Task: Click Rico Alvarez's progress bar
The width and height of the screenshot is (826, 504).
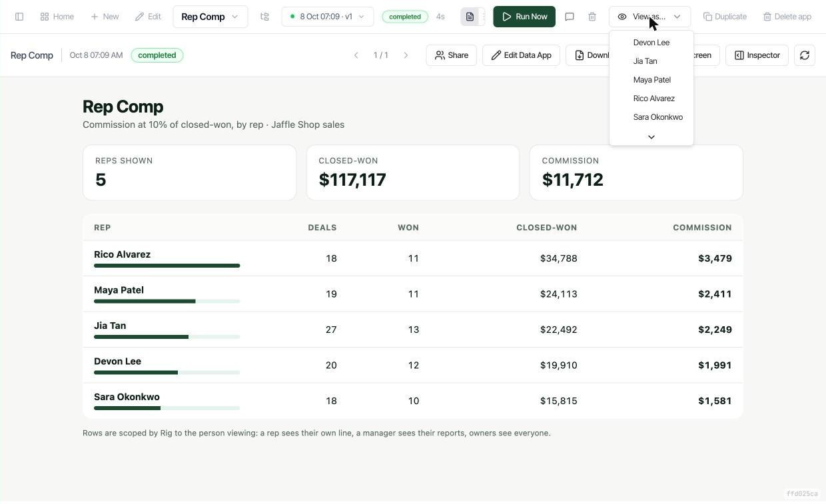Action: pyautogui.click(x=167, y=266)
